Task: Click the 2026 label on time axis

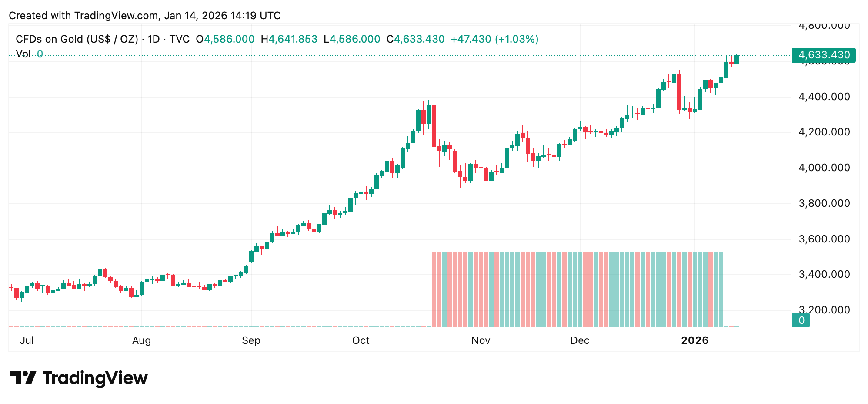Action: click(x=695, y=340)
